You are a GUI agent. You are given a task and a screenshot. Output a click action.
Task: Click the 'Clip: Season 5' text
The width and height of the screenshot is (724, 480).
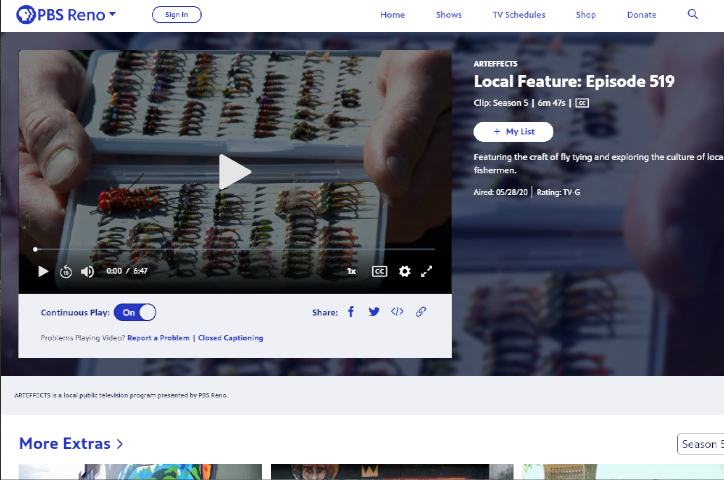click(x=501, y=103)
